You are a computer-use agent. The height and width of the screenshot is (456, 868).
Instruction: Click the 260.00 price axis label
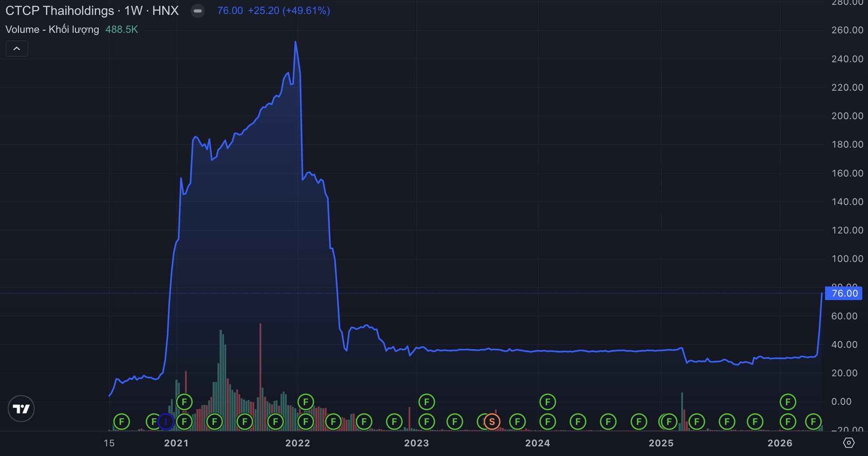[x=847, y=30]
